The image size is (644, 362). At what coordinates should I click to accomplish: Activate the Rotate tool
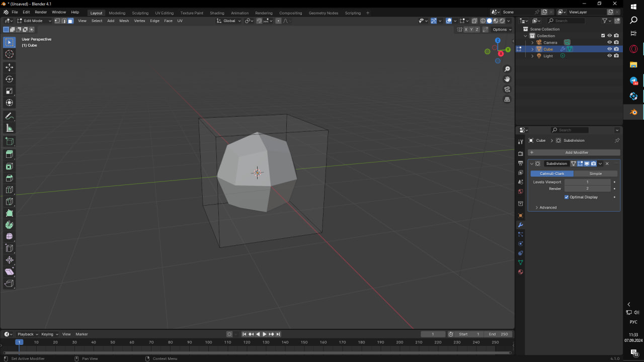[x=10, y=79]
